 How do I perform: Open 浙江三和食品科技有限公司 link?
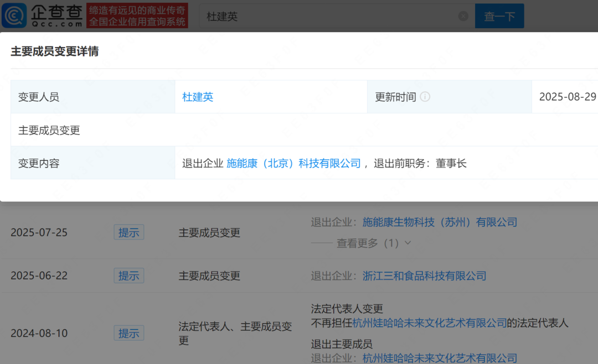[424, 276]
